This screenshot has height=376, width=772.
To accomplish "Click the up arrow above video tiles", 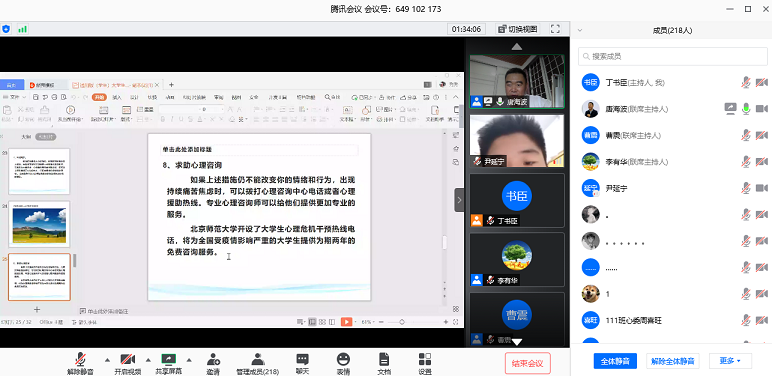I will tap(516, 47).
